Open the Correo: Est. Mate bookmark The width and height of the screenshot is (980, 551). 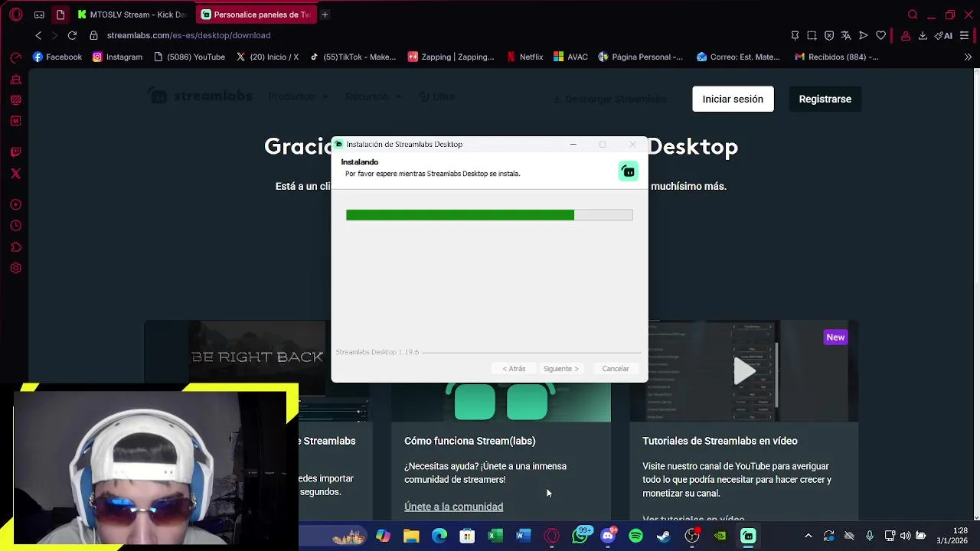(x=738, y=57)
